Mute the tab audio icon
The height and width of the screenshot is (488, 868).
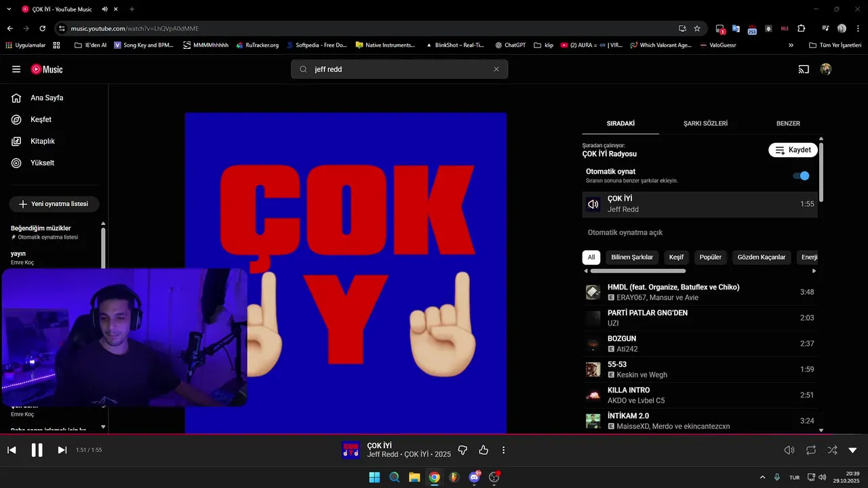click(x=105, y=9)
